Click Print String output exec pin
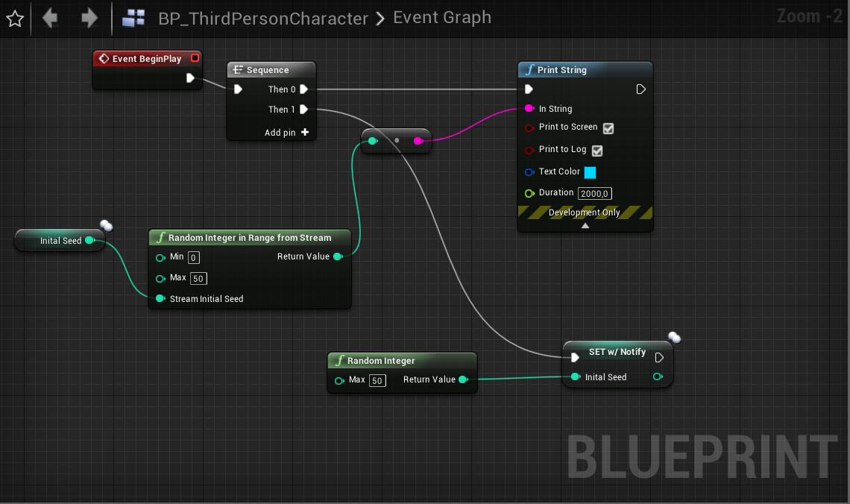The width and height of the screenshot is (850, 504). tap(640, 89)
